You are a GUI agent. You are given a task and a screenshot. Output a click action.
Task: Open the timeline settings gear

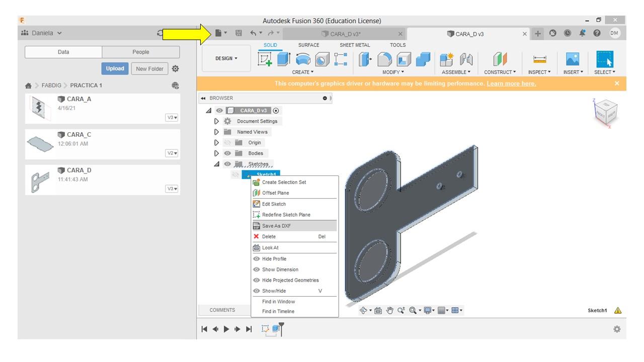(617, 329)
